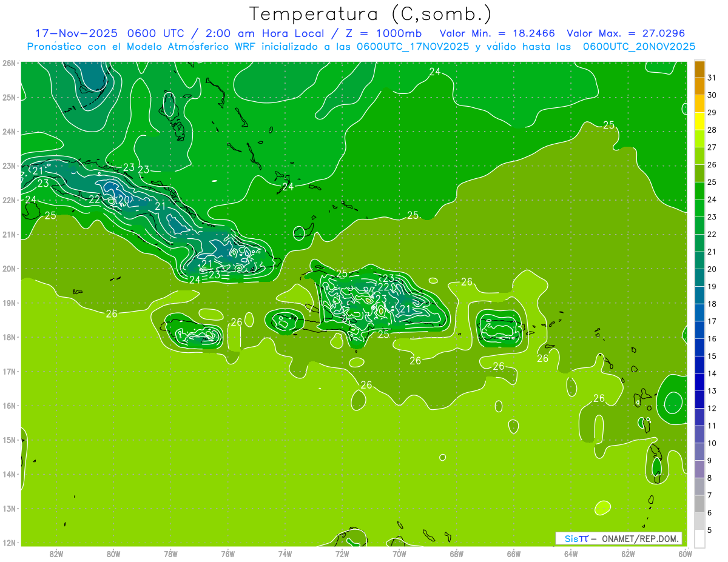Click the "12N" latitude axis label
Image resolution: width=728 pixels, height=562 pixels.
[x=8, y=543]
